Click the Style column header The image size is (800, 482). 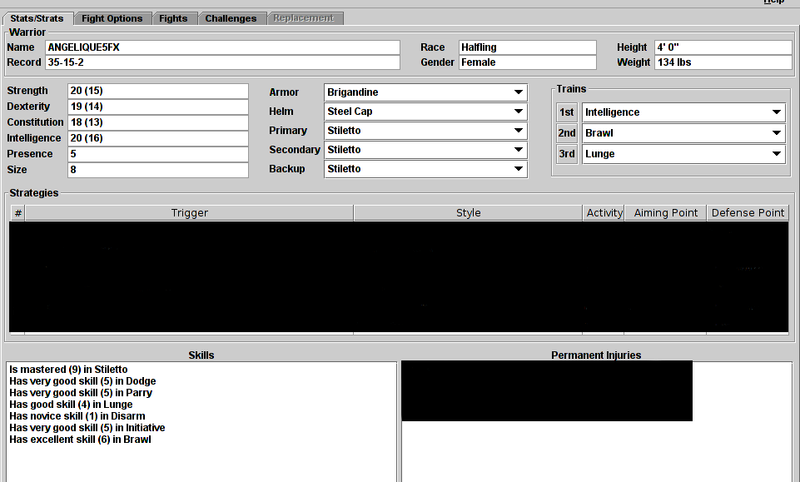pyautogui.click(x=468, y=213)
